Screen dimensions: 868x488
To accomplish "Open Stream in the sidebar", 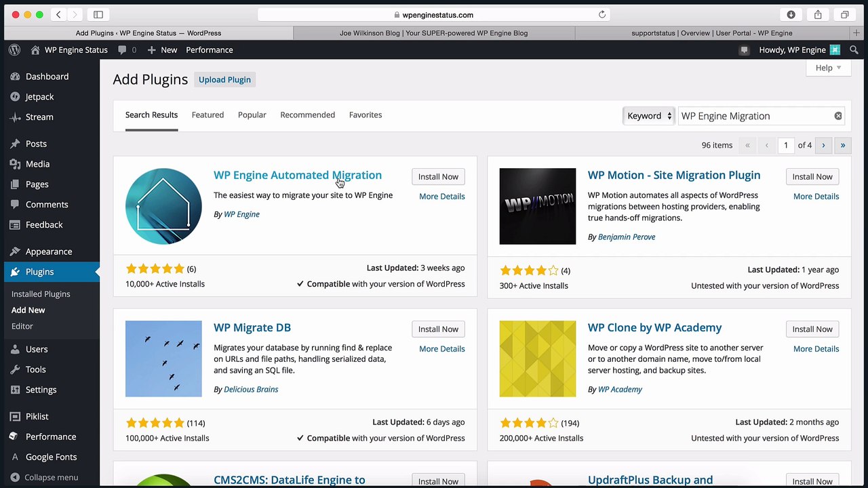I will tap(39, 117).
